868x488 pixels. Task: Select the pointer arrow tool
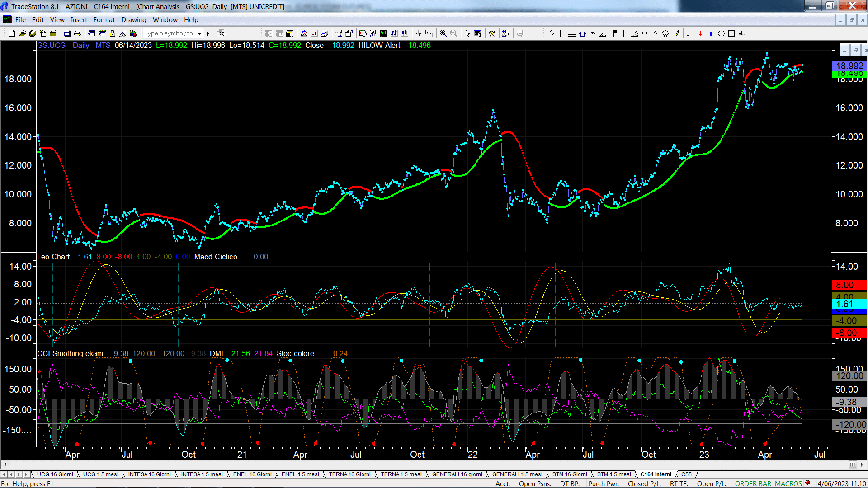point(467,33)
